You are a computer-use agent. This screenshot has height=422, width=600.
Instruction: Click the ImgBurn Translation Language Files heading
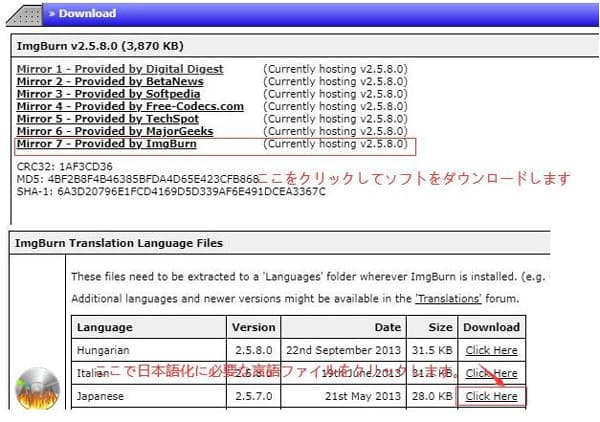(x=119, y=243)
